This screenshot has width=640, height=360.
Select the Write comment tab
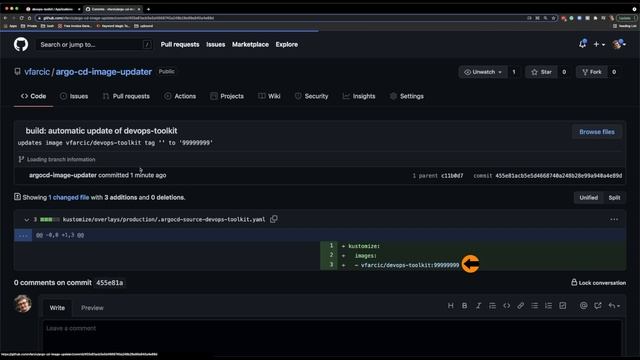(x=57, y=308)
